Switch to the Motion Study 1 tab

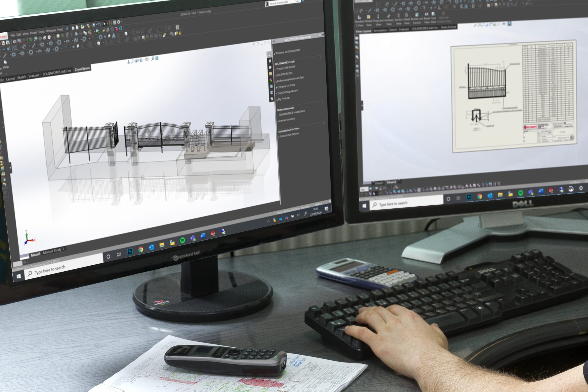click(54, 250)
